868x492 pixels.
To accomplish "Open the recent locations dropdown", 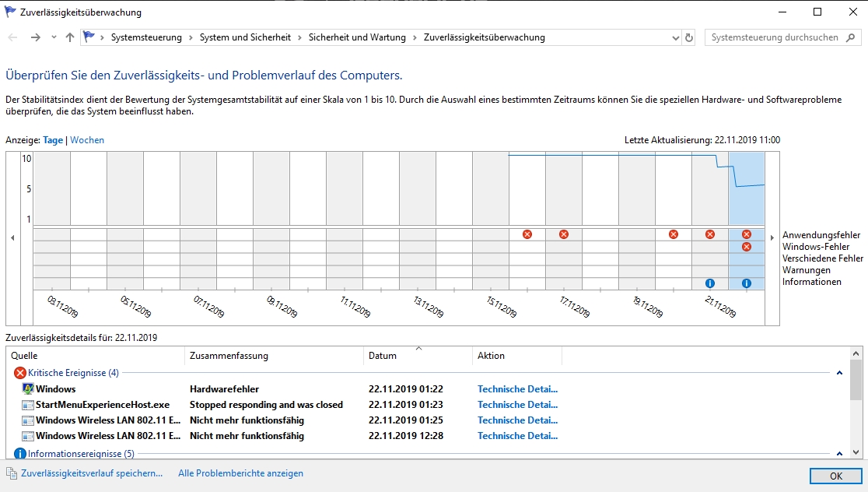I will tap(53, 37).
